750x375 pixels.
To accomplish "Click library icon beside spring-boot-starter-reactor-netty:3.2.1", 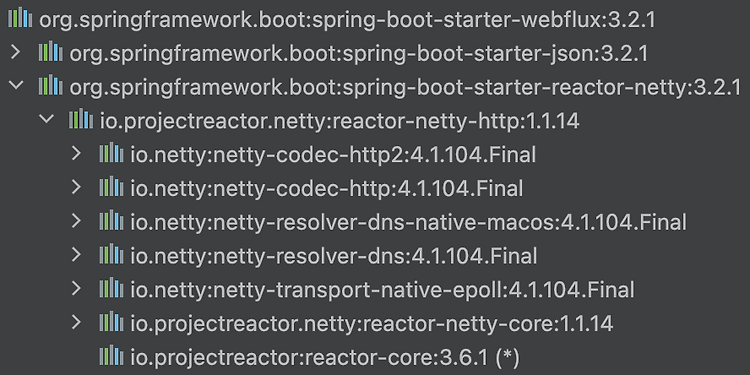I will tap(51, 85).
